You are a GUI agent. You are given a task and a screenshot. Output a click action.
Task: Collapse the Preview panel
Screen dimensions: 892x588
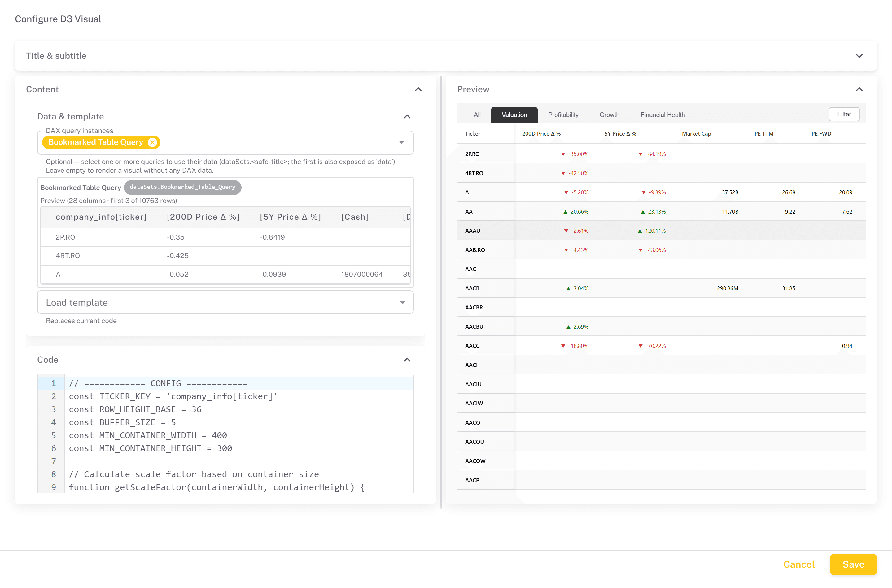point(859,89)
